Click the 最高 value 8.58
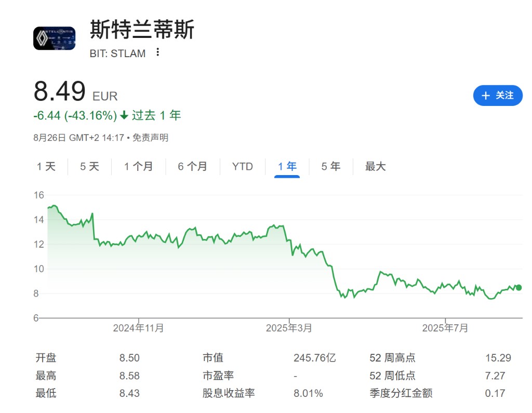The image size is (532, 413). [129, 376]
